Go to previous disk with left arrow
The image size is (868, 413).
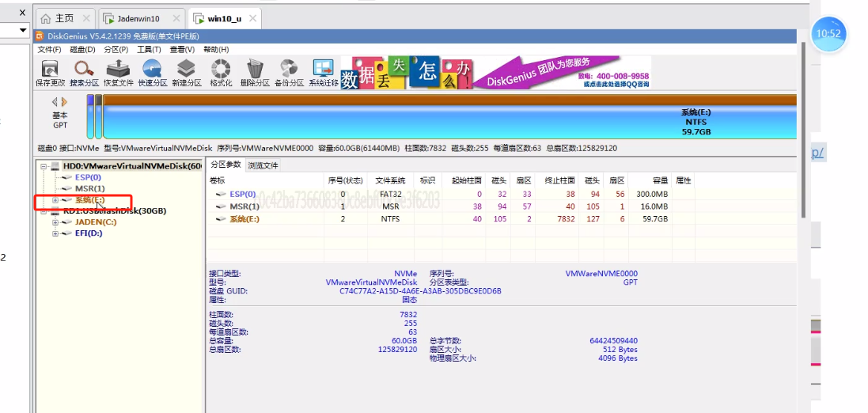click(x=55, y=102)
